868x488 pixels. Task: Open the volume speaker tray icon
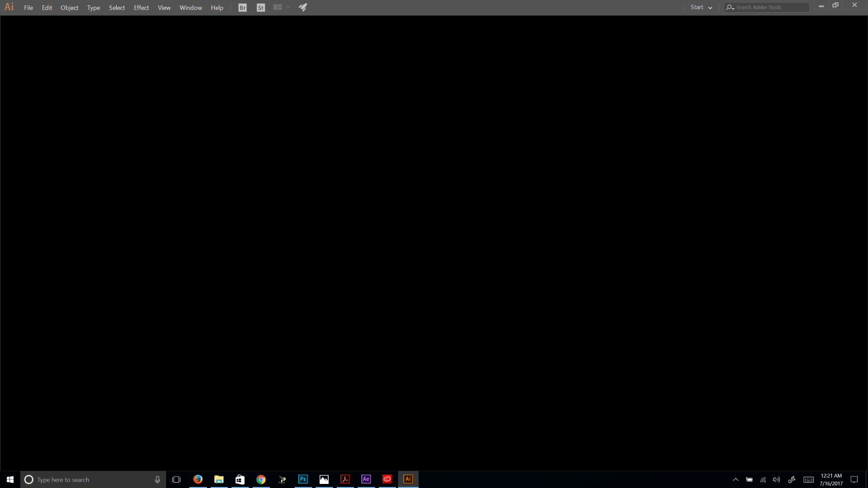pos(777,480)
